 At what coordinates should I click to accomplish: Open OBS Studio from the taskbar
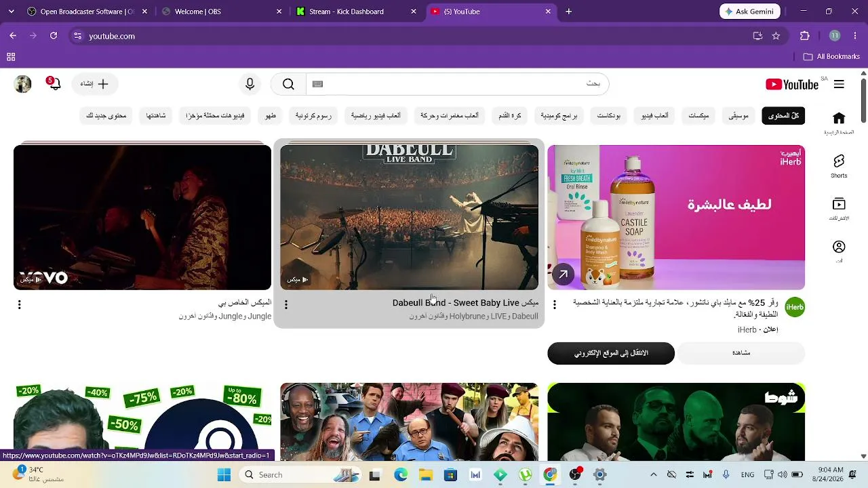pyautogui.click(x=575, y=474)
